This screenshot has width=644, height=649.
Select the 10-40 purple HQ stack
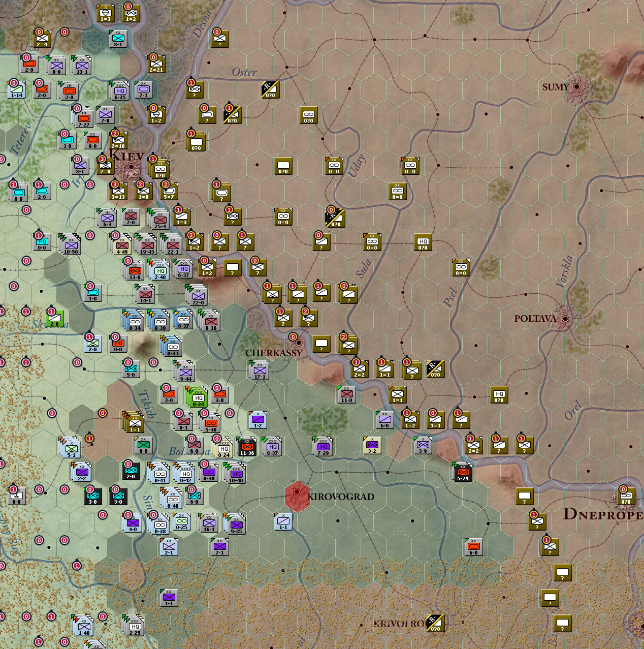(235, 474)
